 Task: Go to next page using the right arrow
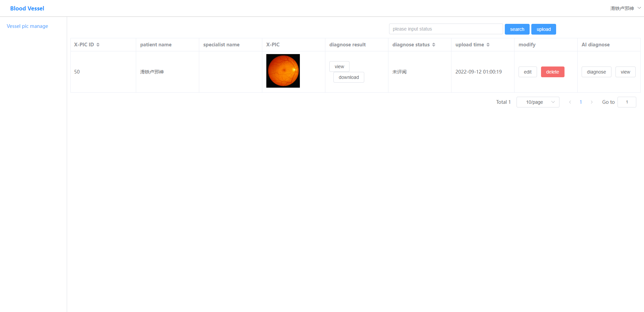tap(592, 102)
